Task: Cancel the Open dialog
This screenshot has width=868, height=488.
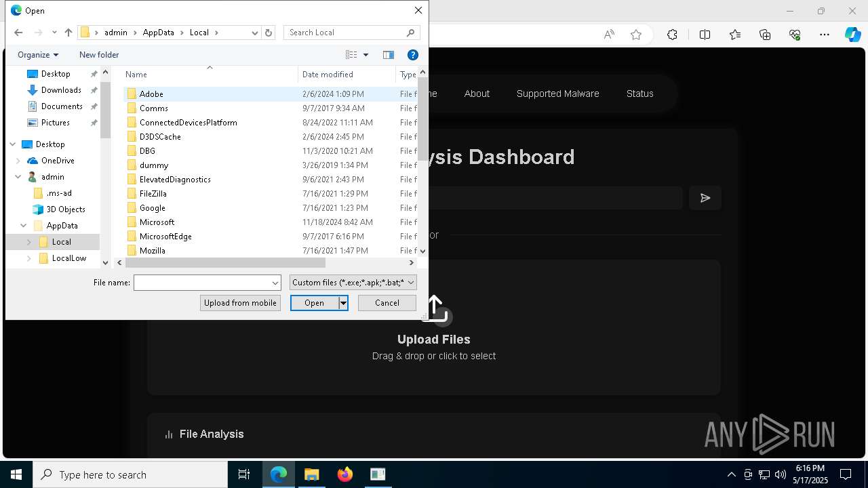Action: pyautogui.click(x=387, y=303)
